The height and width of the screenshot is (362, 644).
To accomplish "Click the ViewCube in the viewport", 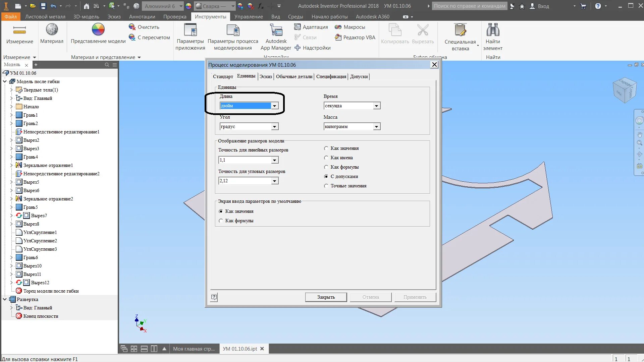I will pyautogui.click(x=624, y=90).
